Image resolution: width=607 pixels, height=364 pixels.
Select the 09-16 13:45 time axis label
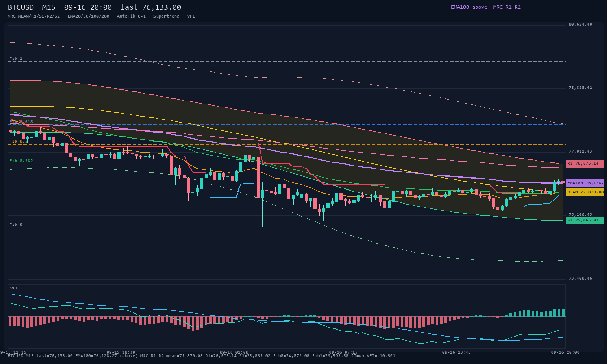(456, 352)
